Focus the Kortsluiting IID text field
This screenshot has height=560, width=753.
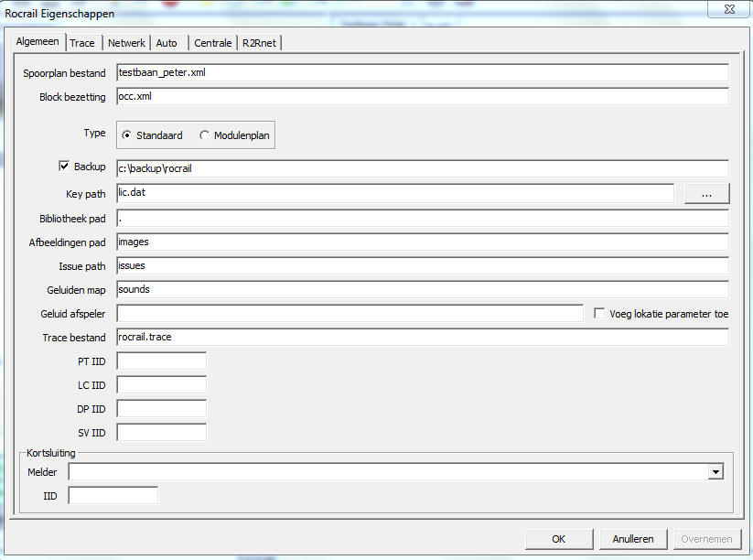point(113,495)
